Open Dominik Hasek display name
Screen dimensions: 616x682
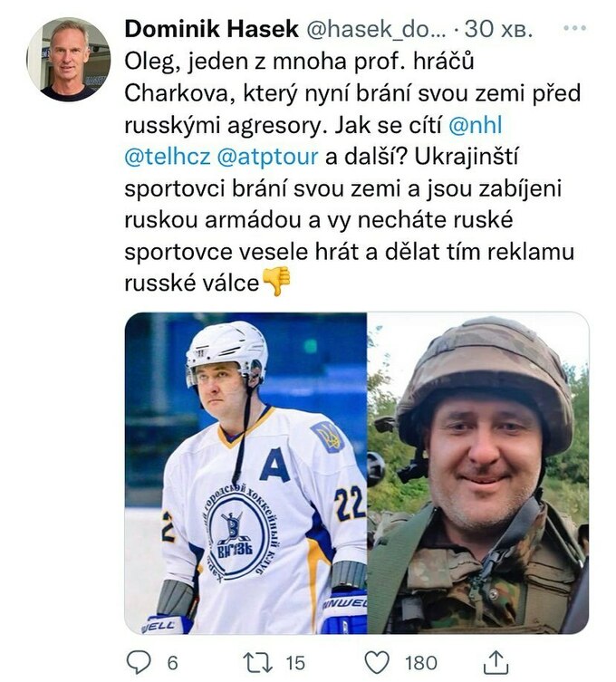(x=211, y=29)
